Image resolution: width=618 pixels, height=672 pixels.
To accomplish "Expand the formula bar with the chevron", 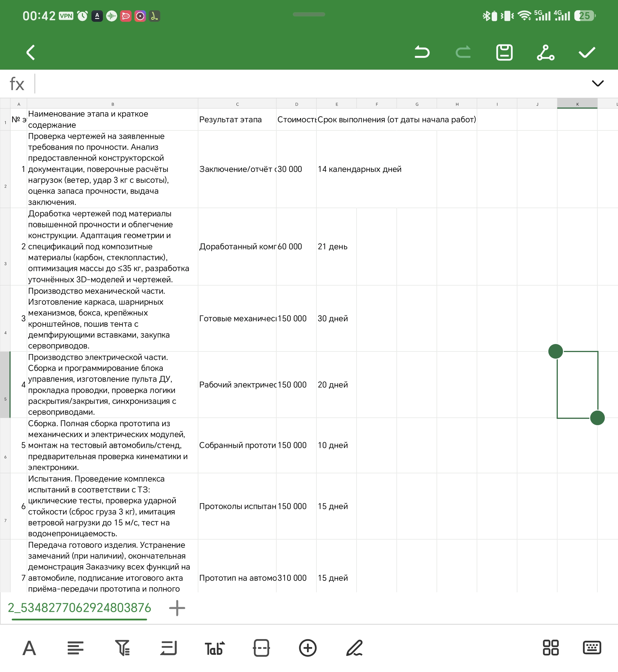I will 598,83.
